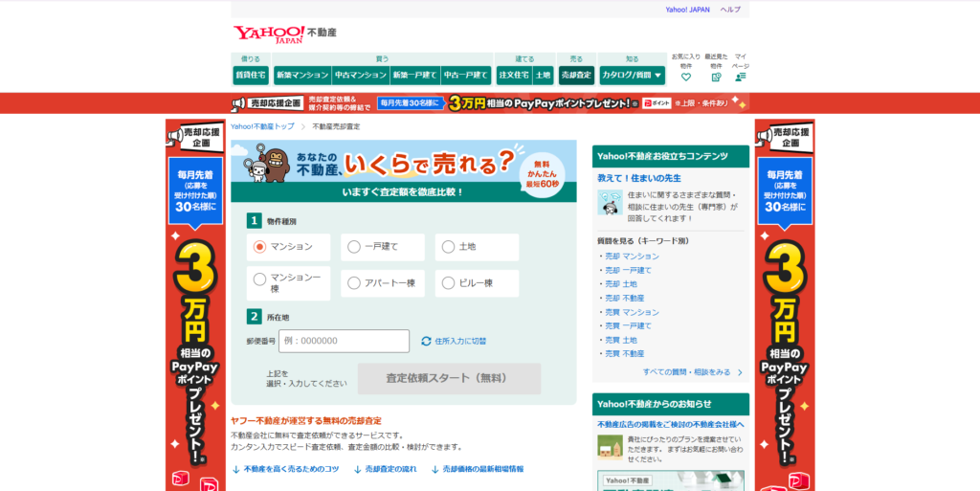The width and height of the screenshot is (980, 491).
Task: Jump to 売却査定の流れ section
Action: pos(385,469)
